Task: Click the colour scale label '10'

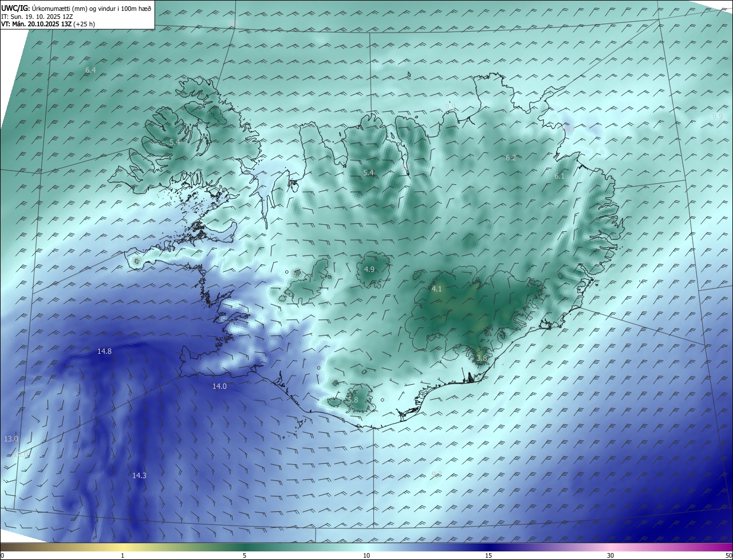Action: (x=366, y=555)
